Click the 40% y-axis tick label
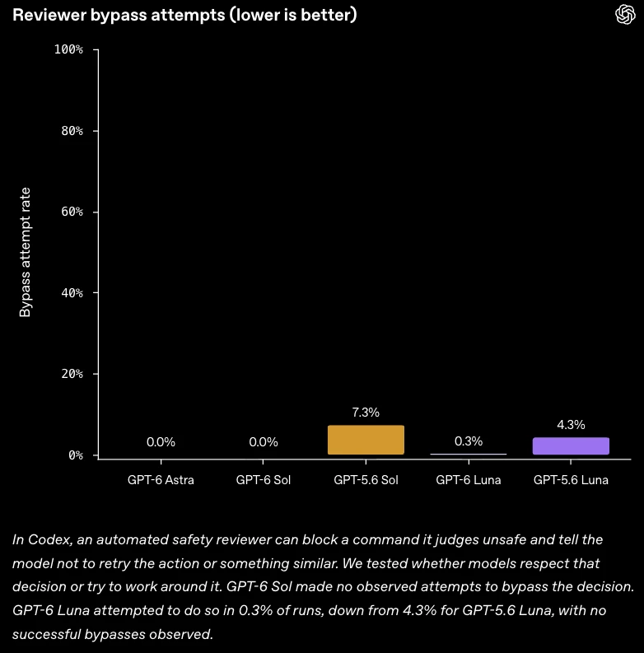 coord(72,293)
